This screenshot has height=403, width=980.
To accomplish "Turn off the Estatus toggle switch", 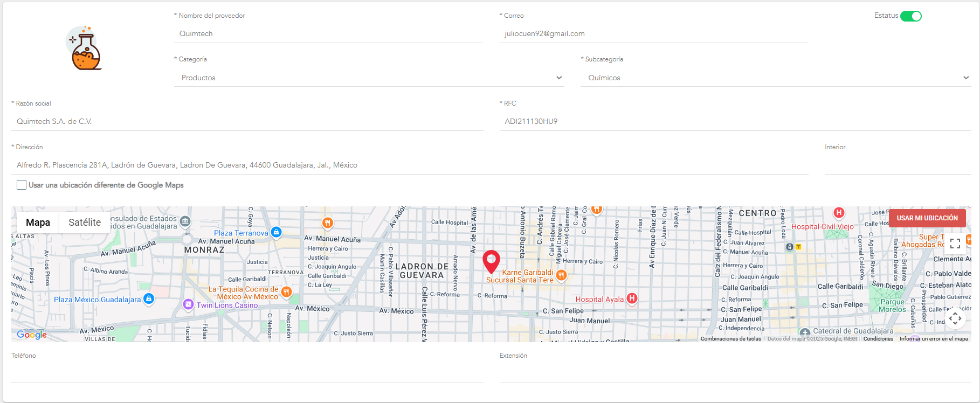I will click(911, 16).
